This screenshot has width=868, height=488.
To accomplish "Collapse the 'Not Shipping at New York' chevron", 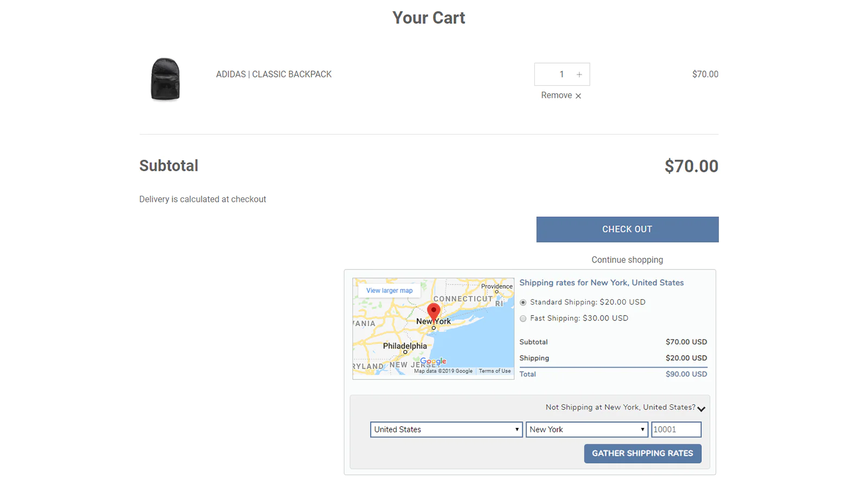I will click(701, 409).
